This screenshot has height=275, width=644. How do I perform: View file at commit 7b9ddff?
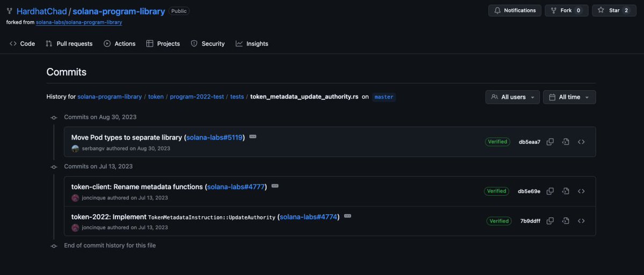pyautogui.click(x=566, y=221)
